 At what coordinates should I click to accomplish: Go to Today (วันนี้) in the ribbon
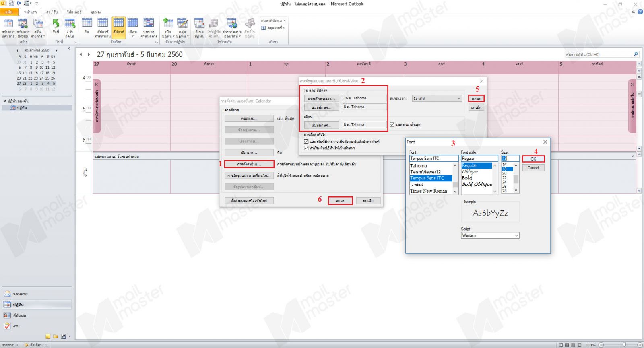click(x=56, y=26)
